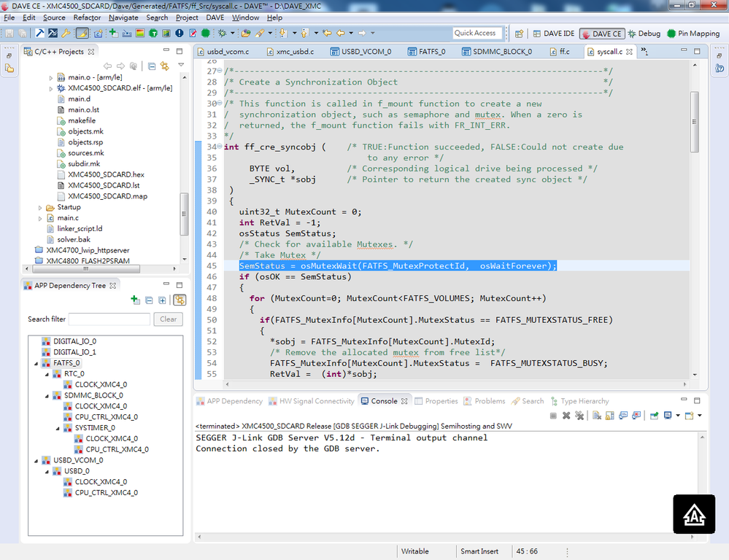
Task: Click the Clear Console icon
Action: (x=597, y=416)
